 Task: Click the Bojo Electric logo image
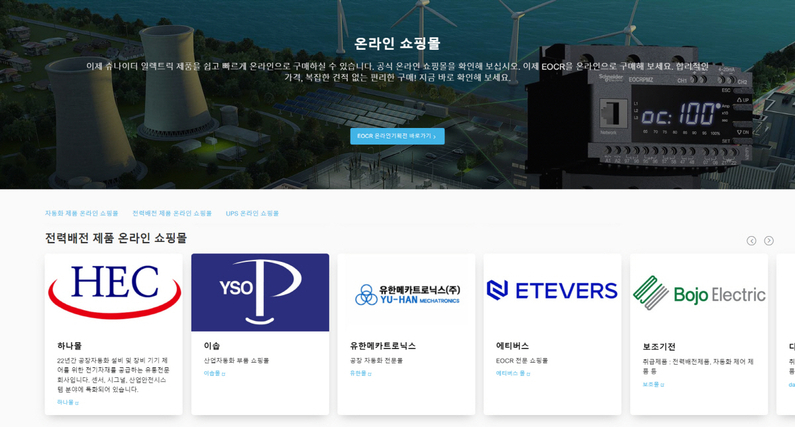699,293
